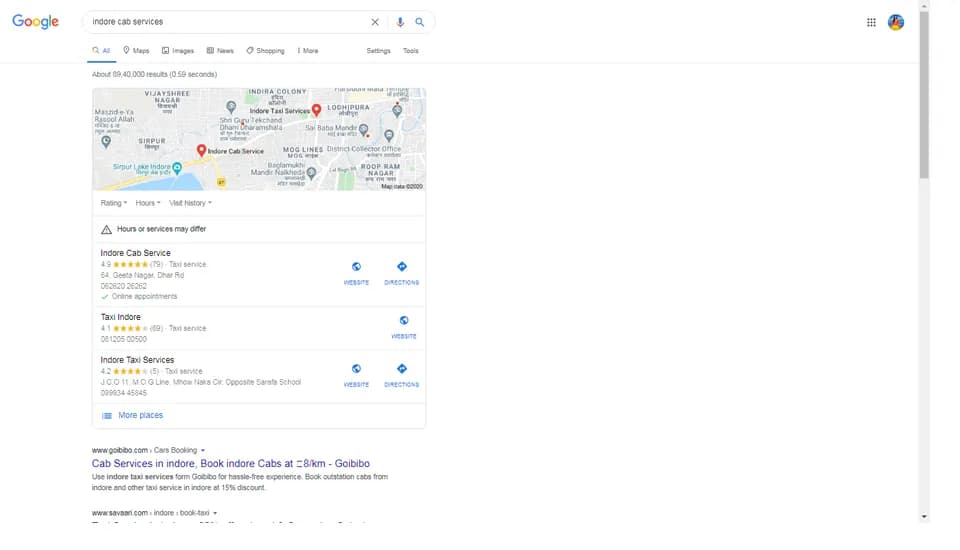Open the More search options menu

(x=307, y=51)
